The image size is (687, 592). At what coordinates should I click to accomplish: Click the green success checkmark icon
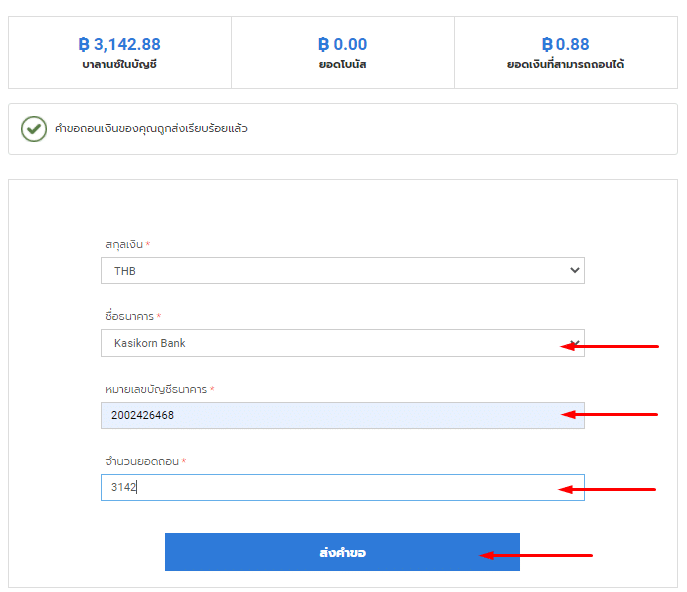[34, 129]
